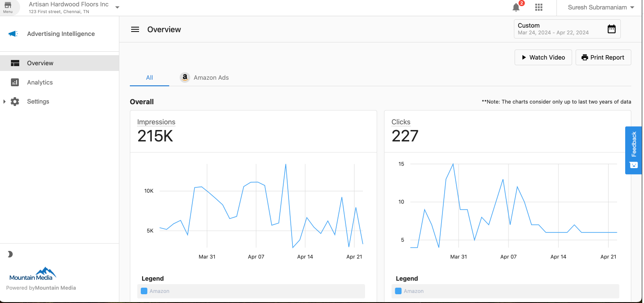The width and height of the screenshot is (644, 303).
Task: Expand the Settings tree arrow
Action: [4, 102]
